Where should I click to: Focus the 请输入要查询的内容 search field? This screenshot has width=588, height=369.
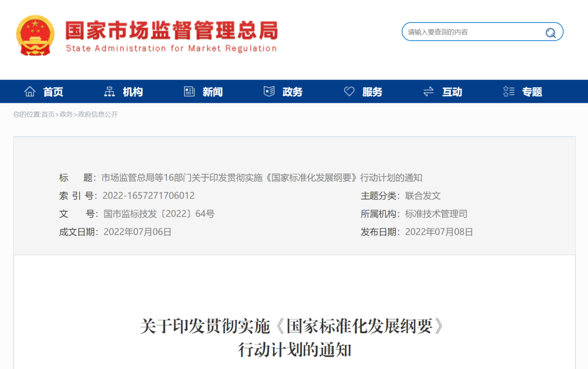(x=471, y=32)
